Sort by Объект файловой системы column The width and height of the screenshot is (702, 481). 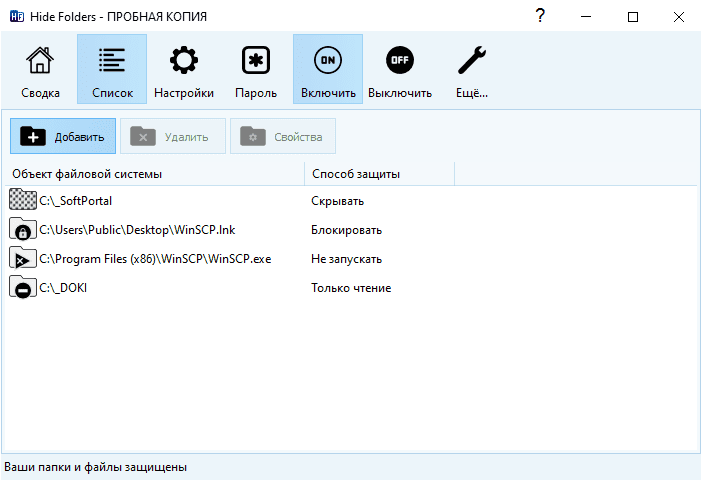tap(155, 174)
